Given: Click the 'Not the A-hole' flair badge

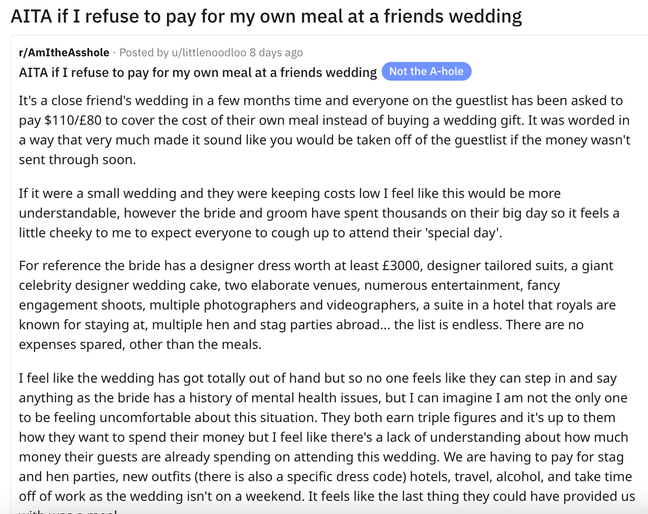Looking at the screenshot, I should pos(426,71).
